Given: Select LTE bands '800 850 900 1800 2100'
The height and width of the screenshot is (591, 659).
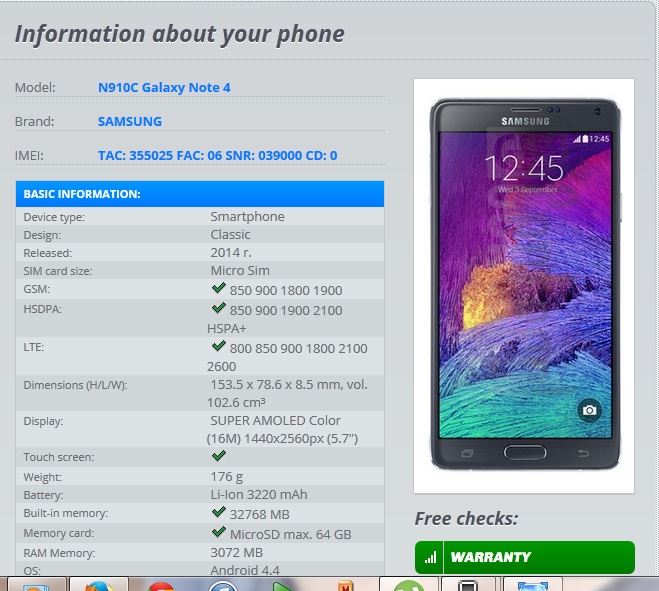Looking at the screenshot, I should point(298,348).
